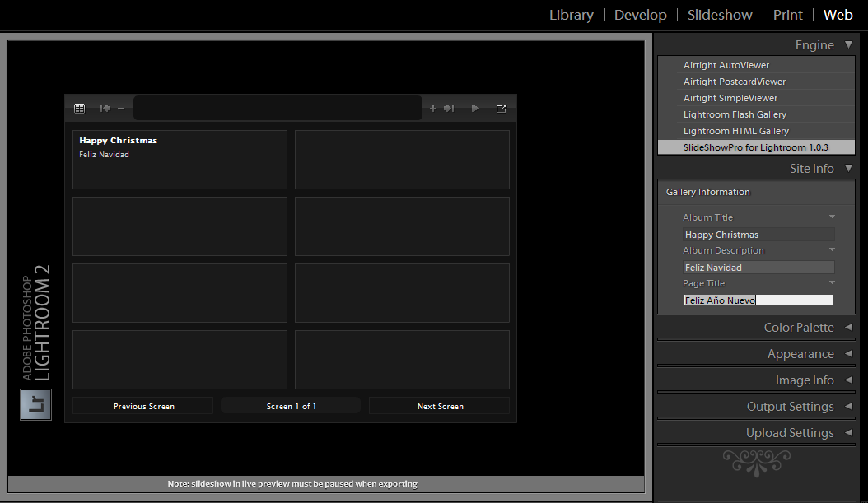Choose Airtight PostcardViewer engine

[756, 82]
